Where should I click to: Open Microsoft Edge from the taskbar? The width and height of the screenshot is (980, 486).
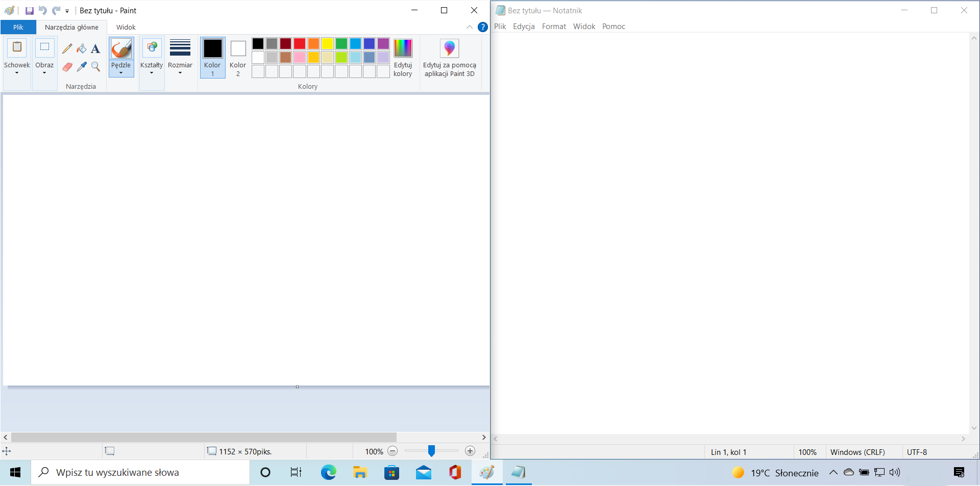[328, 472]
